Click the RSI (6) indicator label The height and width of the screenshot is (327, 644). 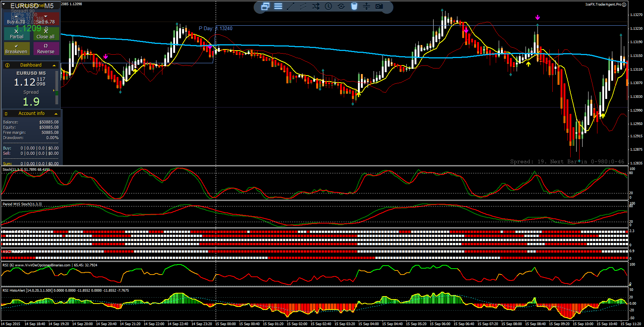(x=50, y=265)
